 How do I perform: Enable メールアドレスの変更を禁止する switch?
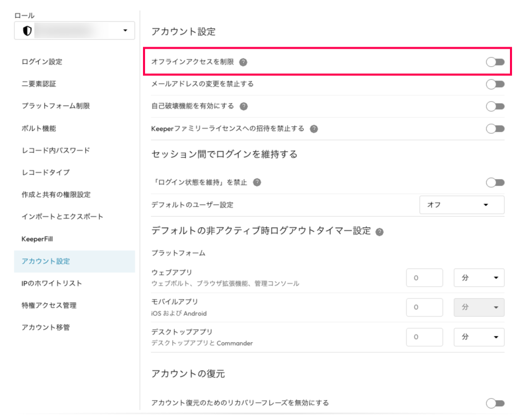tap(495, 84)
